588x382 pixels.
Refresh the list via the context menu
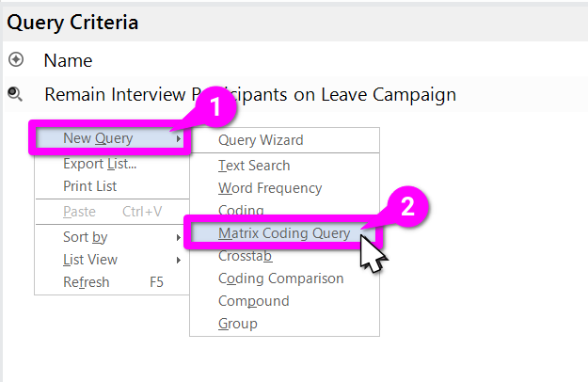(x=86, y=282)
